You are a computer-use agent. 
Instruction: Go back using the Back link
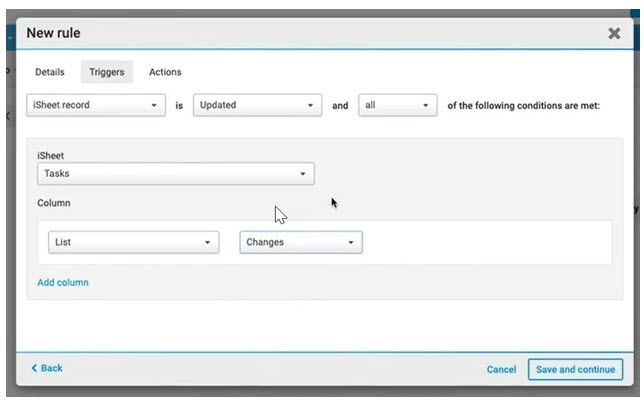(x=47, y=369)
